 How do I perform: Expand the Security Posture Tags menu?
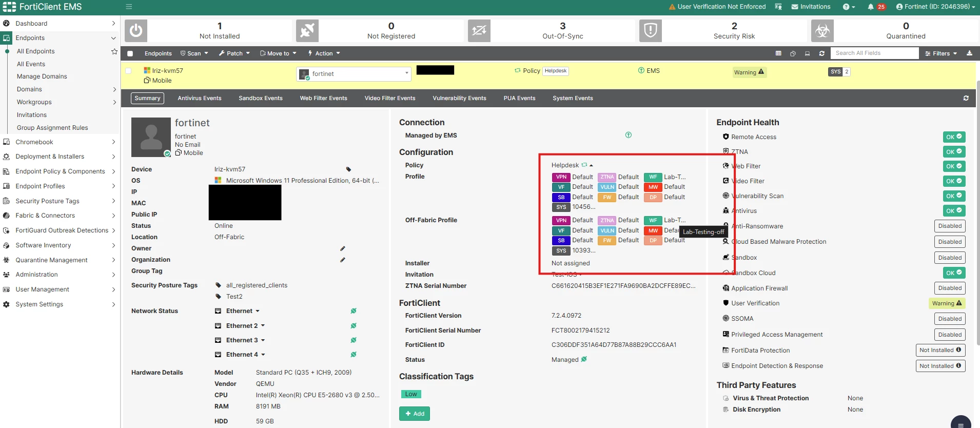60,201
